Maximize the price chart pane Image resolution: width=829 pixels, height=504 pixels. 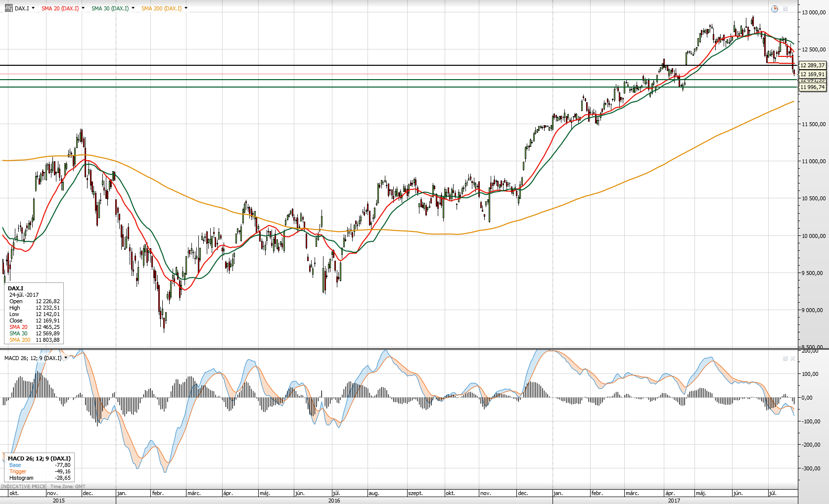(x=785, y=9)
